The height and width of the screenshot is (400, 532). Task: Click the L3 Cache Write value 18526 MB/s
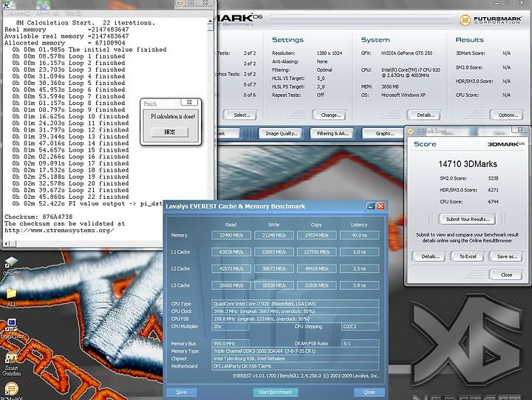coord(274,285)
